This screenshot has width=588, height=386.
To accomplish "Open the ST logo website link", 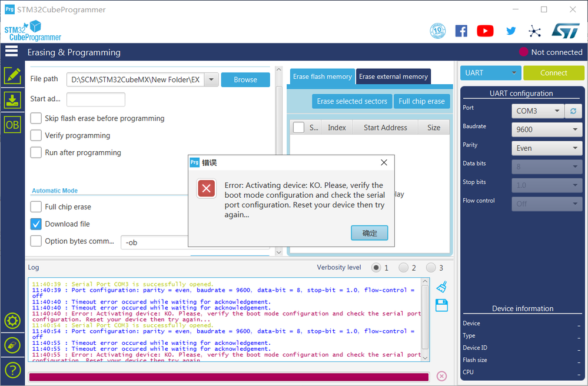I will [x=566, y=31].
